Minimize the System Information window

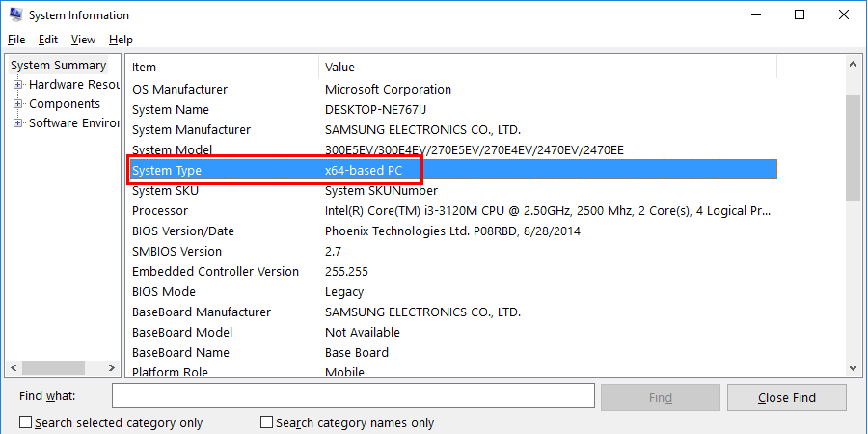click(754, 14)
